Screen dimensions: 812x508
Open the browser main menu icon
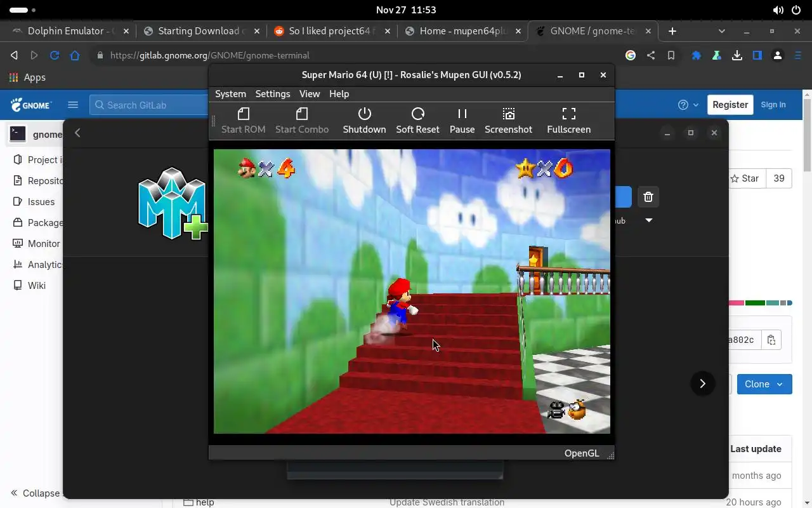pos(798,55)
